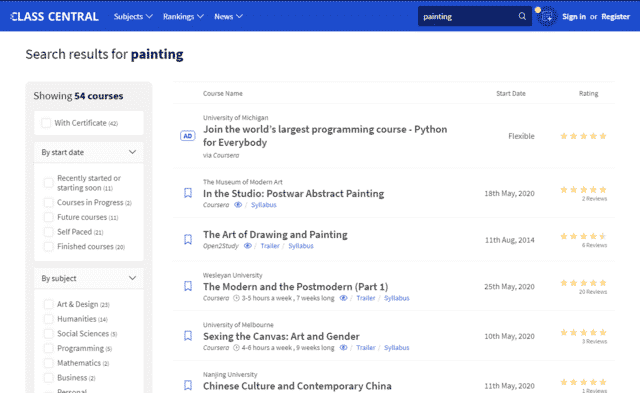
Task: Click clock icon on Sexing the Canvas row
Action: pos(236,348)
